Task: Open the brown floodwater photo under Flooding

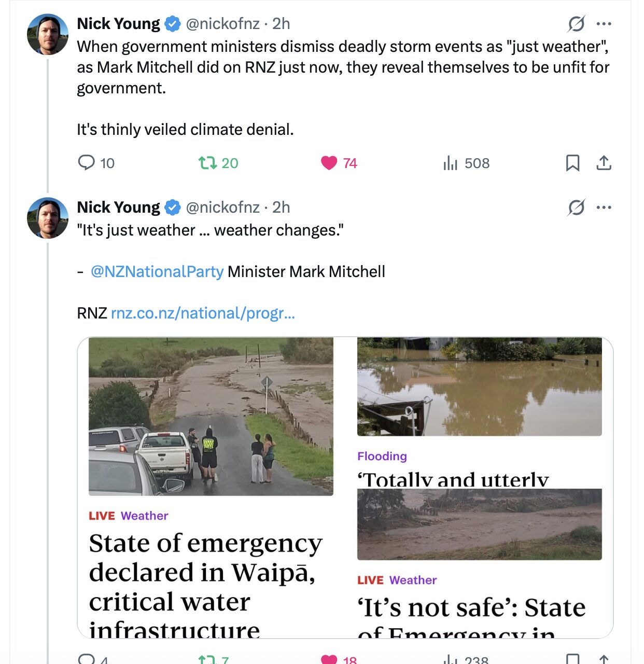Action: point(479,386)
